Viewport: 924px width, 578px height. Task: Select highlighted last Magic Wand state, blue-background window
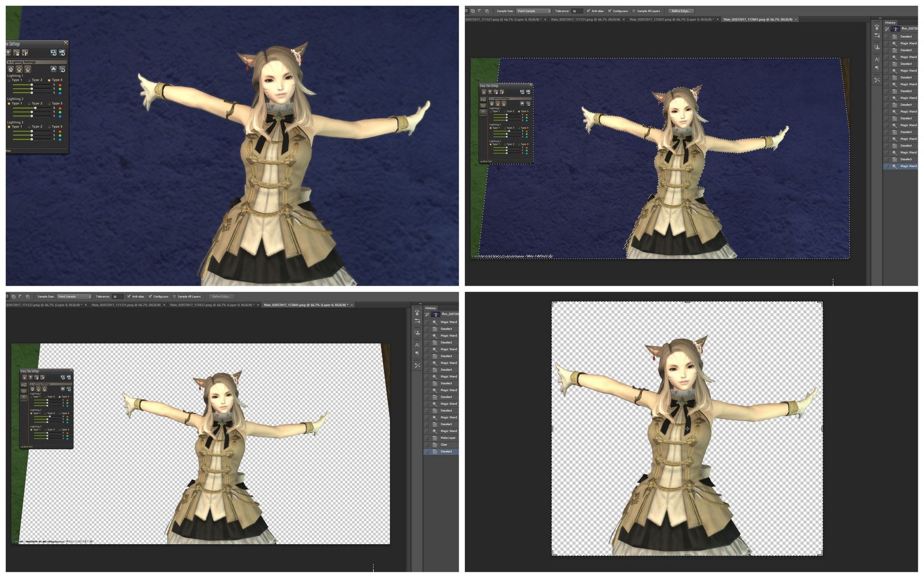coord(901,166)
